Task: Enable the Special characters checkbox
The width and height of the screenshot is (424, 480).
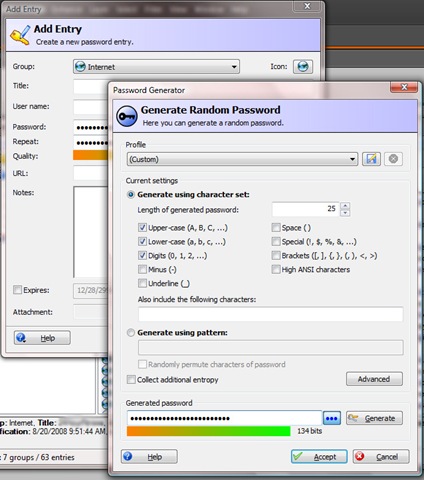Action: [x=276, y=241]
